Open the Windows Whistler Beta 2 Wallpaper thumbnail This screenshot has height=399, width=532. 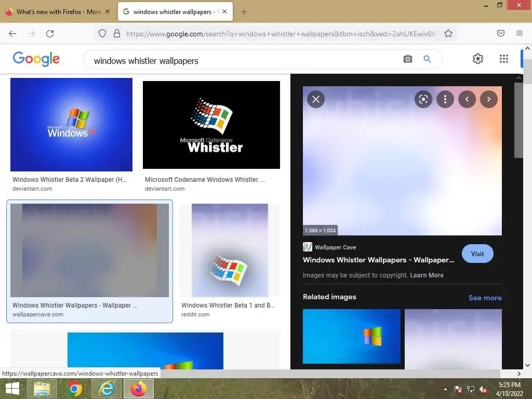pyautogui.click(x=71, y=125)
